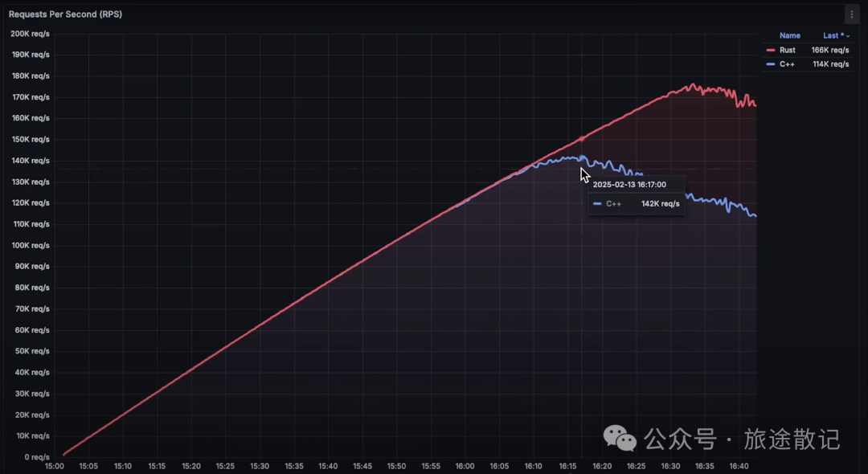Click the "15:30" x-axis time label

(x=260, y=466)
